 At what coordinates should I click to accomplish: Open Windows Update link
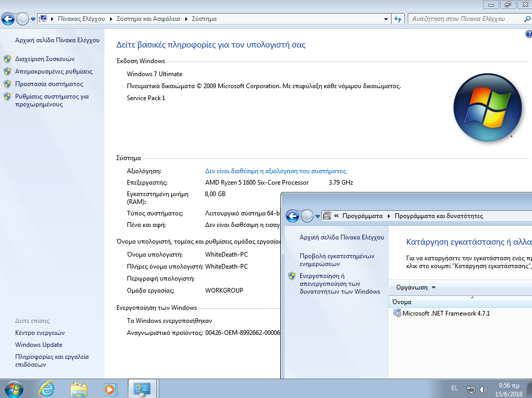[x=39, y=345]
